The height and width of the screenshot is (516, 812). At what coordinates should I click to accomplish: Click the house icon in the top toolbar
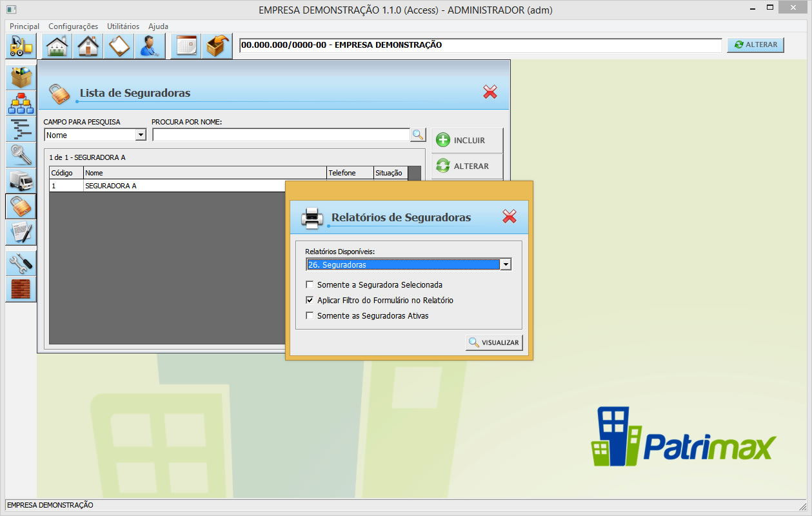[x=88, y=46]
